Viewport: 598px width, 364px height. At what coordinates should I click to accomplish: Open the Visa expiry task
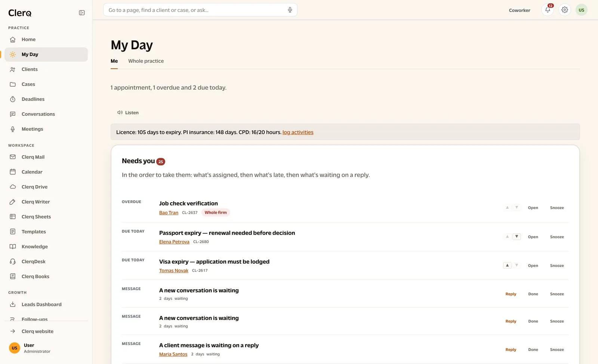tap(533, 266)
